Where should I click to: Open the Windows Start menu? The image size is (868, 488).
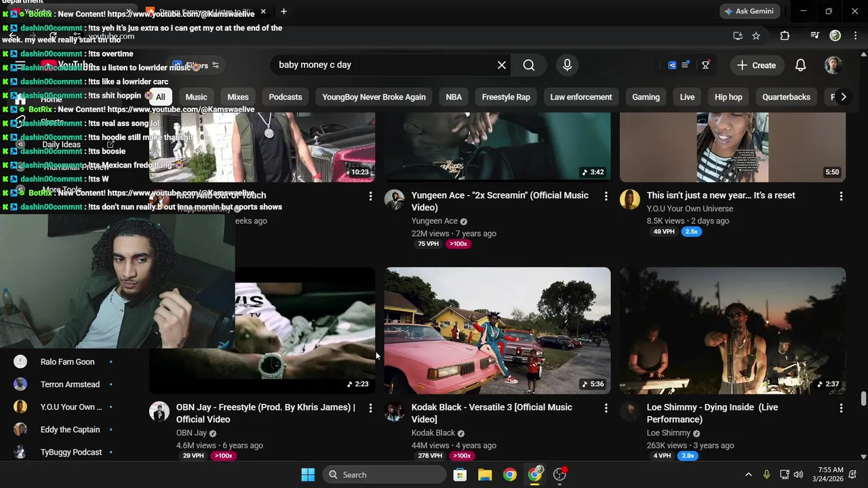pos(308,474)
